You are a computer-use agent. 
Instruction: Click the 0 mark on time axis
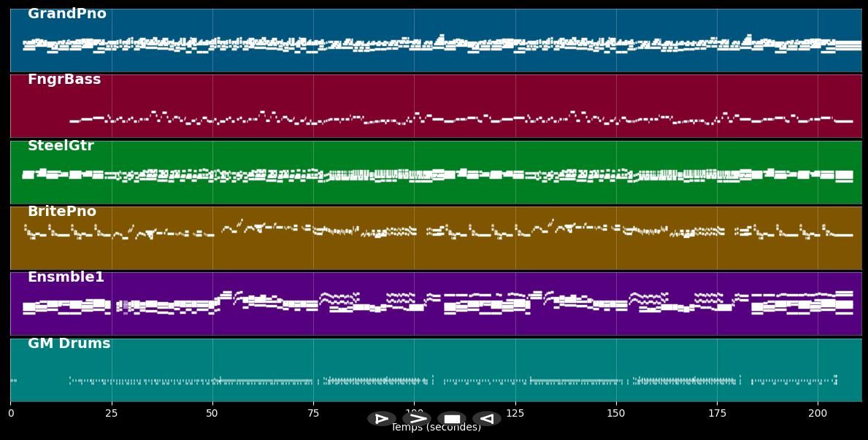(10, 413)
